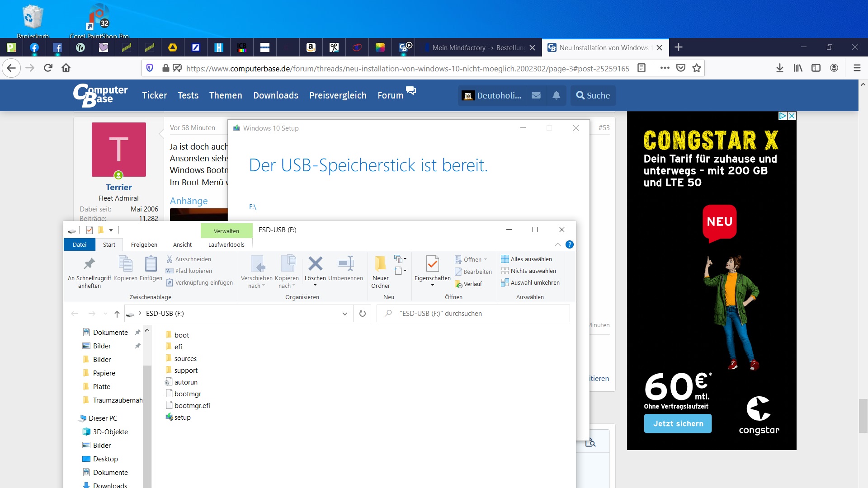Click the Jetzt sichern ad button
The width and height of the screenshot is (868, 488).
678,423
